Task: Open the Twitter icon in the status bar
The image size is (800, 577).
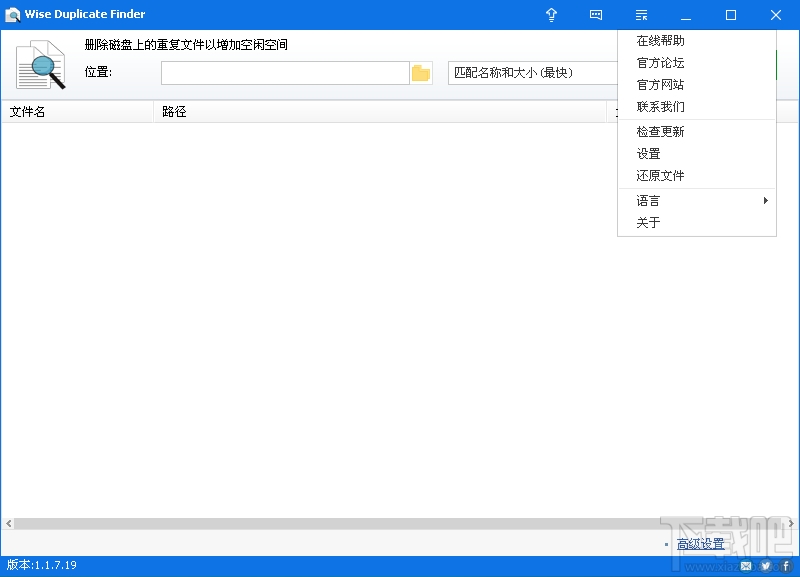Action: tap(765, 565)
